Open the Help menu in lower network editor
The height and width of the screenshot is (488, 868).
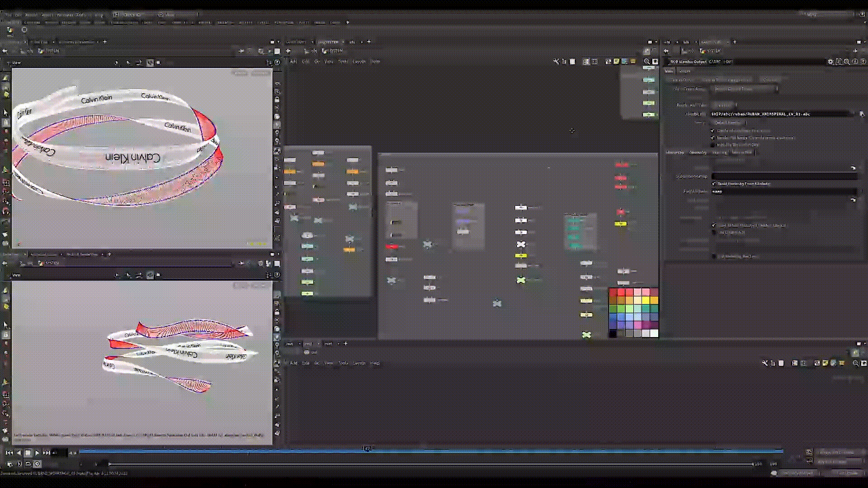[375, 363]
